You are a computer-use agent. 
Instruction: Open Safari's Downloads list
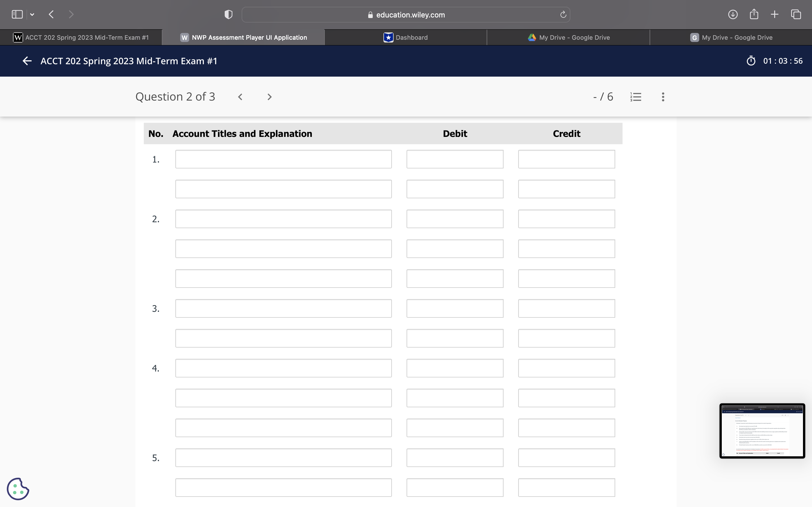tap(733, 14)
